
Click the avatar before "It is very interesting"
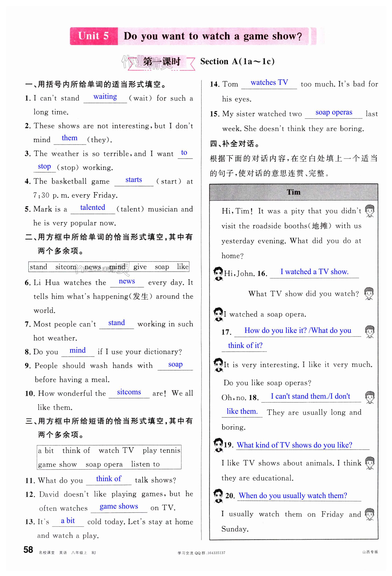click(x=218, y=365)
